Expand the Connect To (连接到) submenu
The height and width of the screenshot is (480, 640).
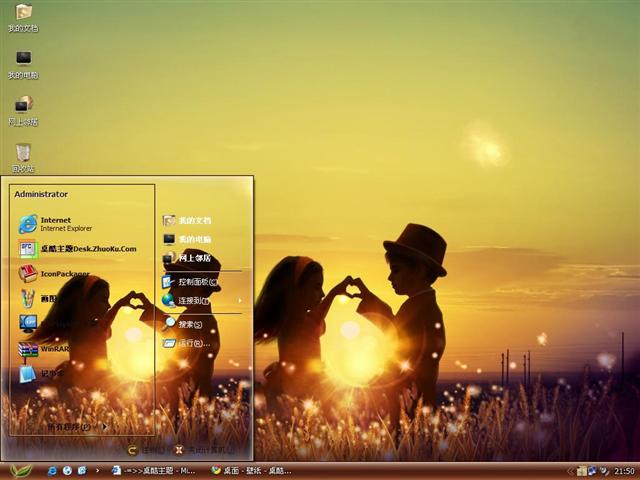193,300
